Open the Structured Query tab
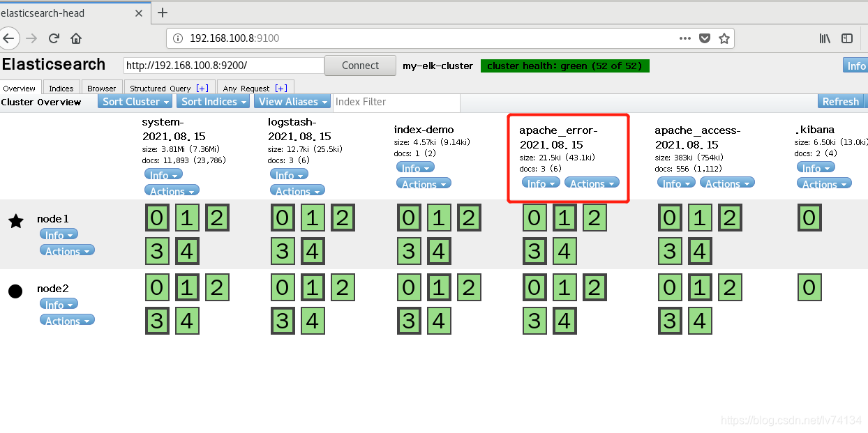 pyautogui.click(x=170, y=88)
